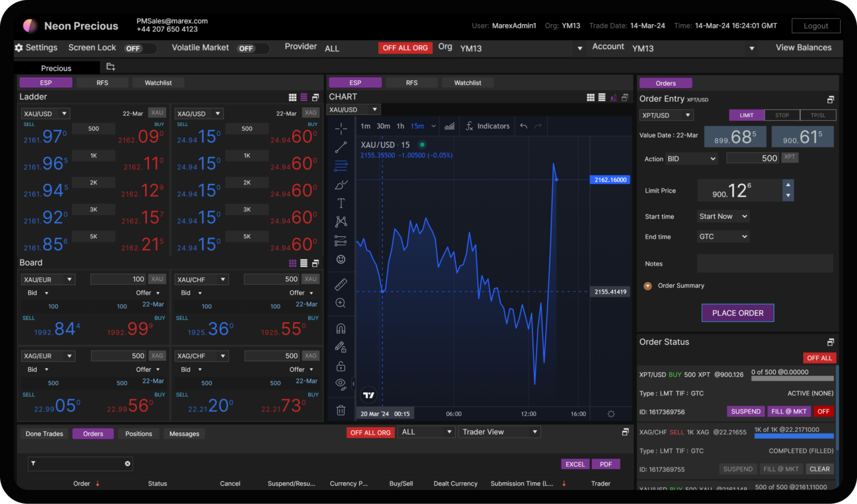Select the text annotation tool
The width and height of the screenshot is (857, 504).
coord(341,203)
